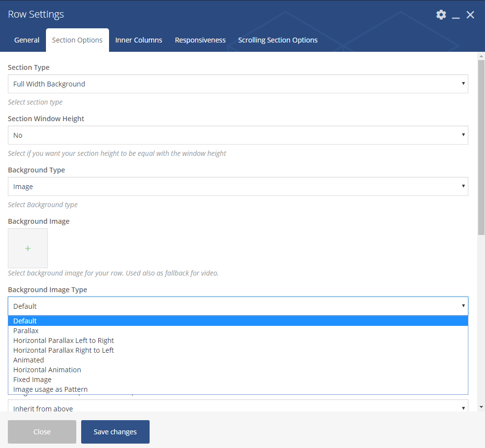
Task: Open Scrolling Section Options tab
Action: click(278, 40)
